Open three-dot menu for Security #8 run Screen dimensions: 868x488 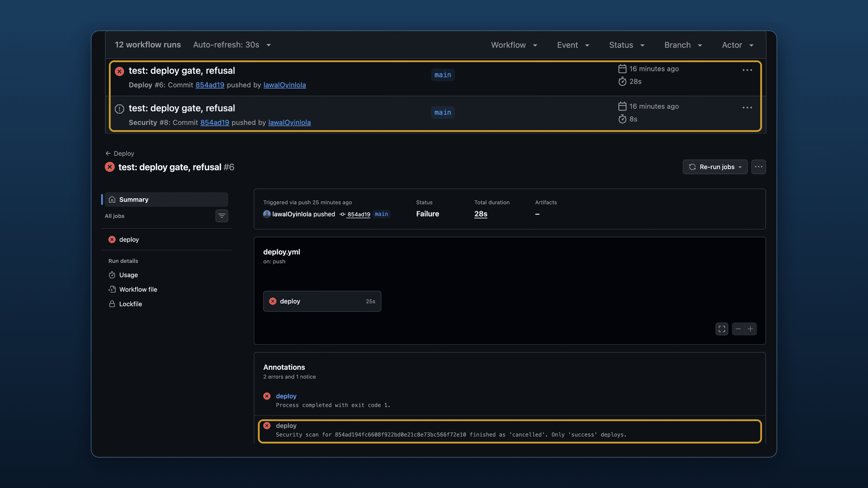click(747, 108)
